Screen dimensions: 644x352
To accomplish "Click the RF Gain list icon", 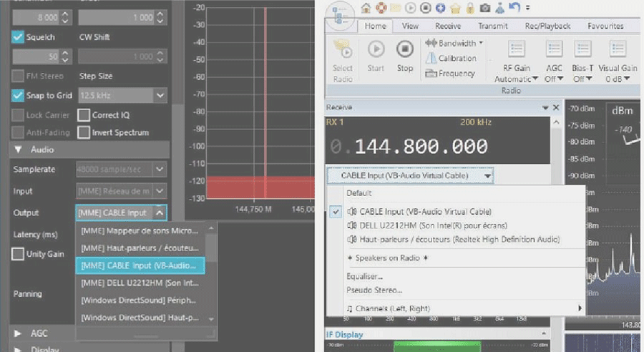I will (516, 49).
